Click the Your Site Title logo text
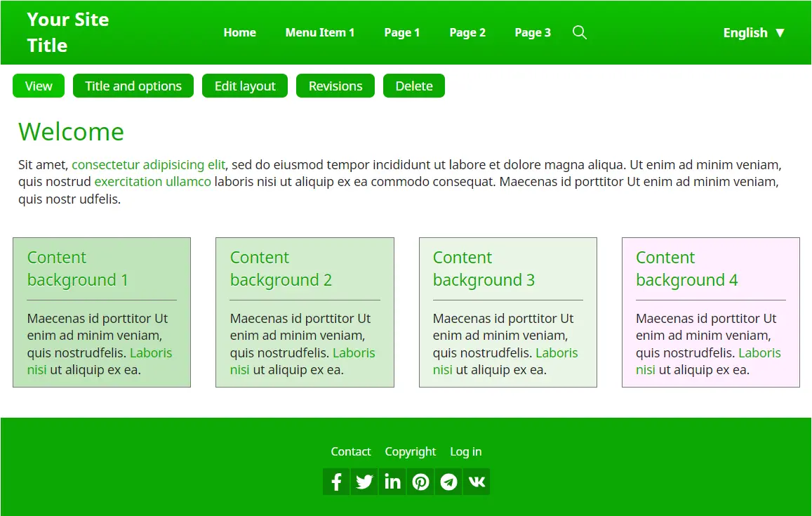 (68, 32)
